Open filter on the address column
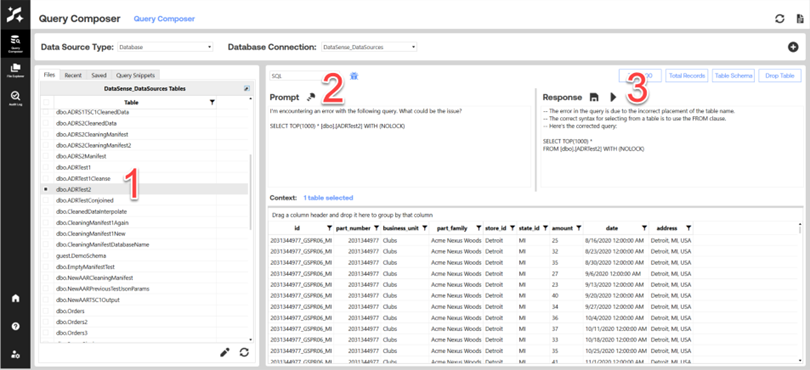The image size is (810, 370). pyautogui.click(x=689, y=228)
